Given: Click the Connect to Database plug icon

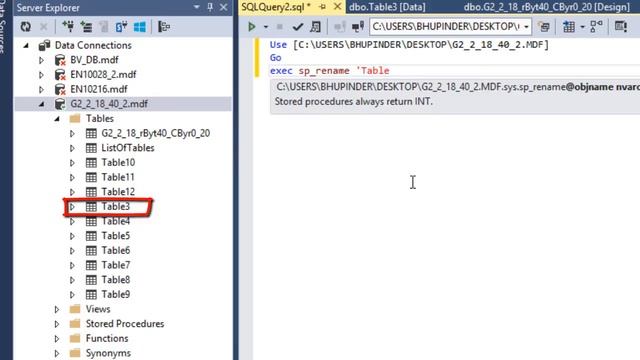Looking at the screenshot, I should [68, 27].
